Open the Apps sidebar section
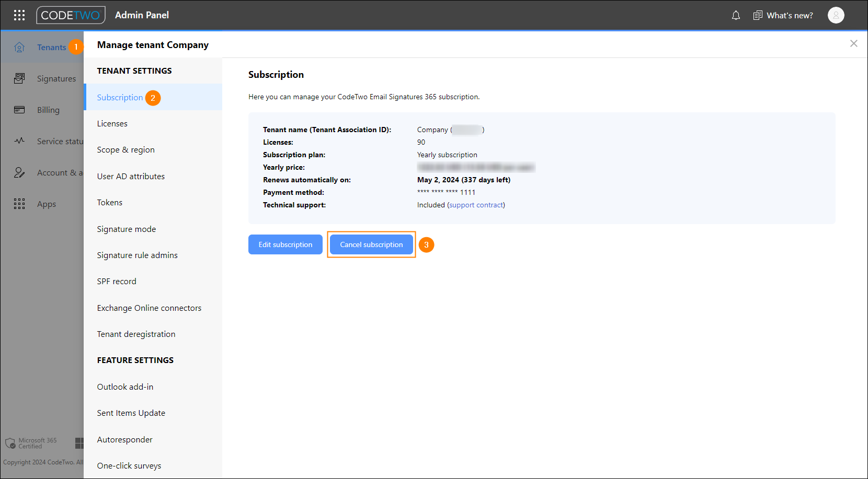The width and height of the screenshot is (868, 479). (x=46, y=204)
